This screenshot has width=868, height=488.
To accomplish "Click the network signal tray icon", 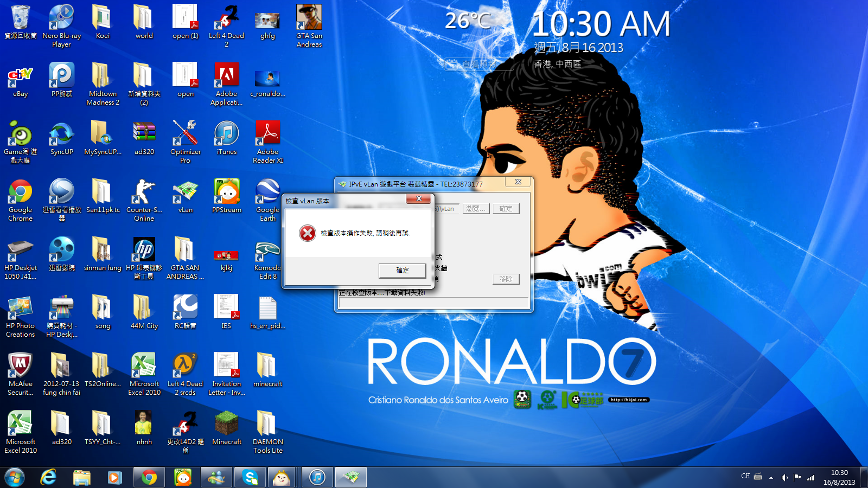I will [810, 478].
